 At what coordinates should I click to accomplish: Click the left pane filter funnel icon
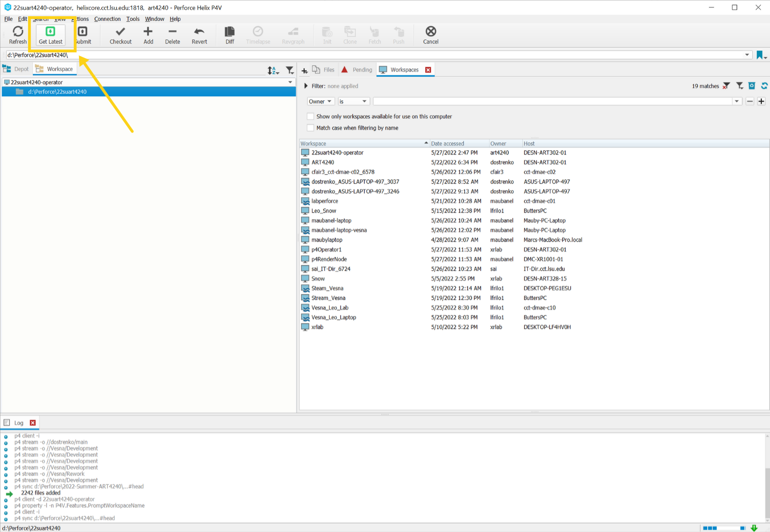(290, 70)
